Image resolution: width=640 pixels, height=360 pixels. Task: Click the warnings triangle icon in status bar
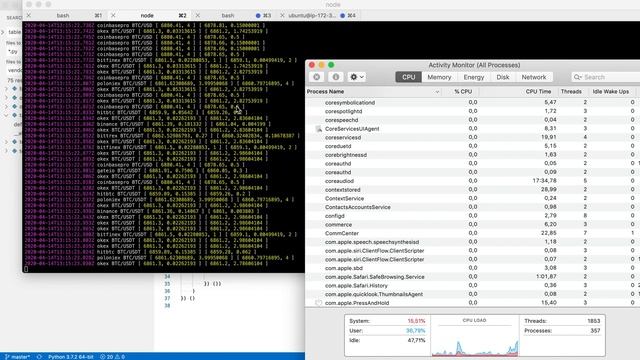pyautogui.click(x=119, y=357)
